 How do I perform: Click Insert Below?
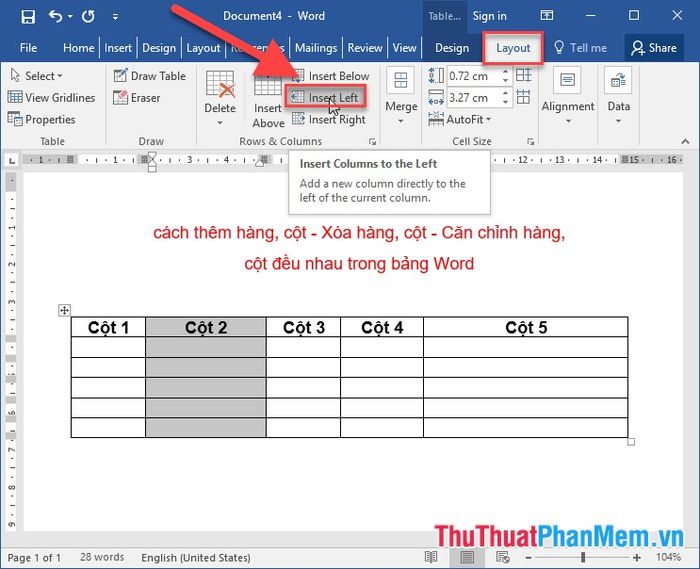(x=331, y=76)
